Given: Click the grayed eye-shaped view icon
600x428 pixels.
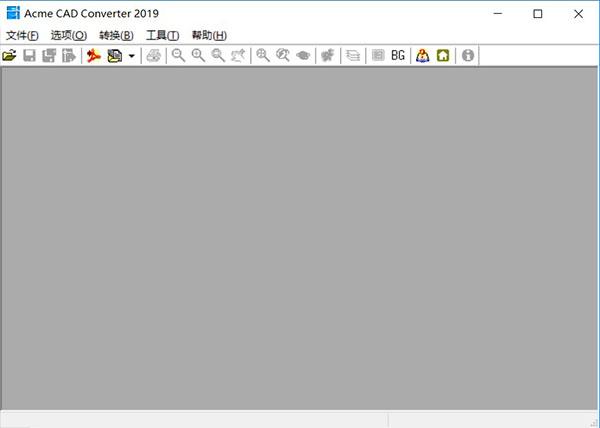Looking at the screenshot, I should [x=303, y=55].
